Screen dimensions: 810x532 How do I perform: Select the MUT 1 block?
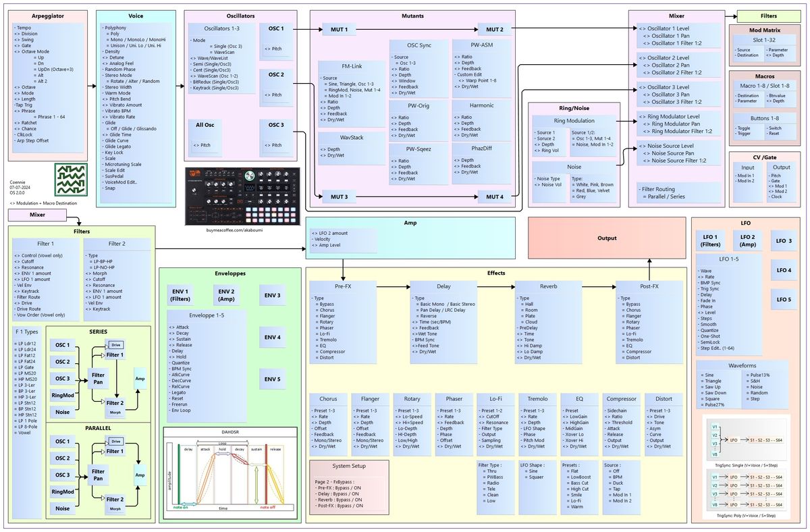(339, 30)
